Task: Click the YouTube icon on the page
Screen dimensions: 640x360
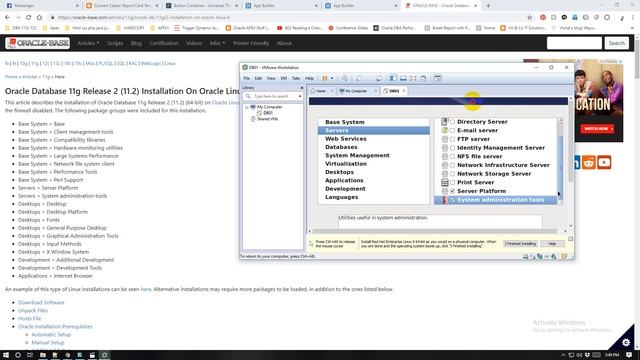Action: (604, 162)
